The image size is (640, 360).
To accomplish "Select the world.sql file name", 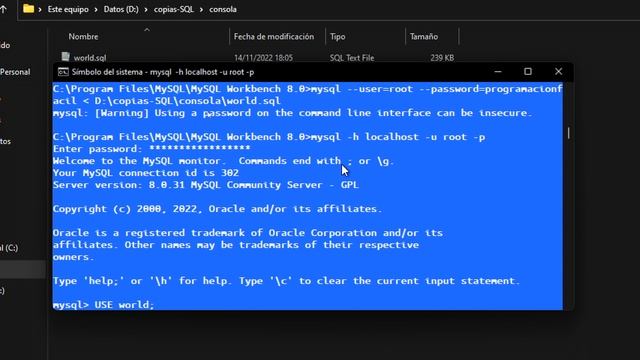I will pos(90,58).
